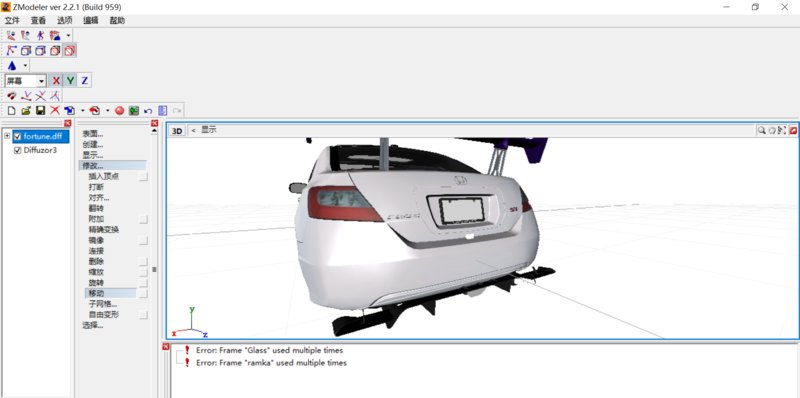Click the 3D view mode button
800x398 pixels.
pyautogui.click(x=177, y=131)
